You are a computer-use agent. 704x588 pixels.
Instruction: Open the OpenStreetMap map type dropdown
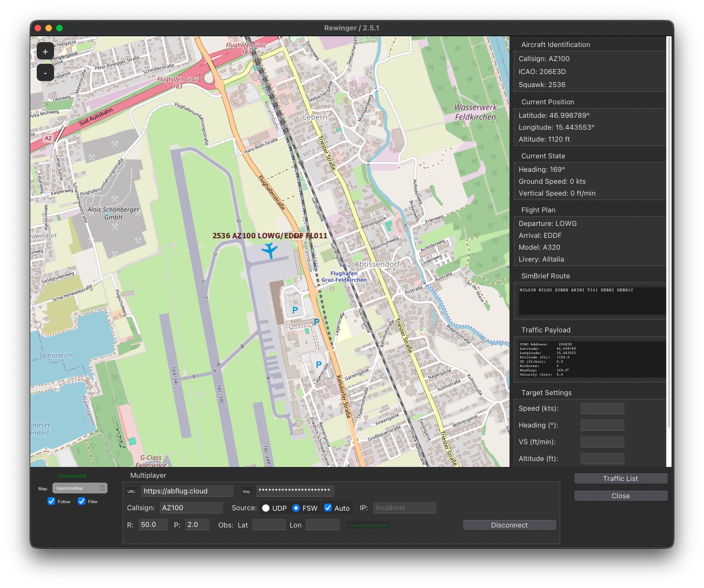[80, 488]
